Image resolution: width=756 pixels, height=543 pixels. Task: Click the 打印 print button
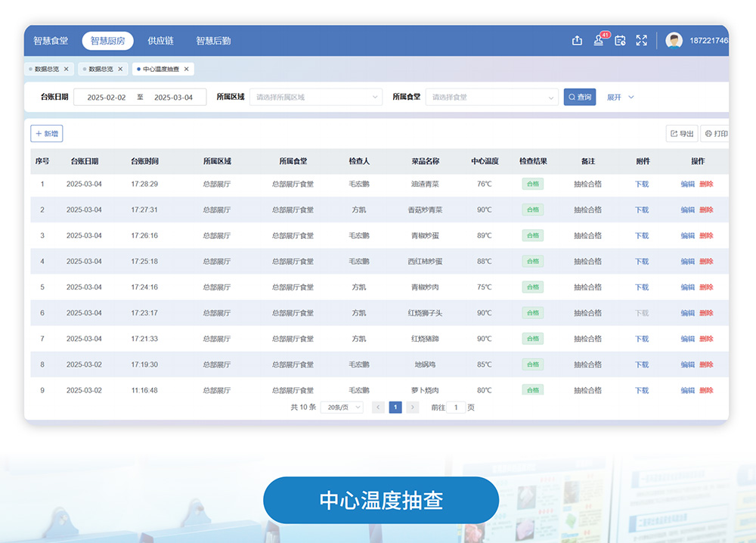(x=715, y=133)
